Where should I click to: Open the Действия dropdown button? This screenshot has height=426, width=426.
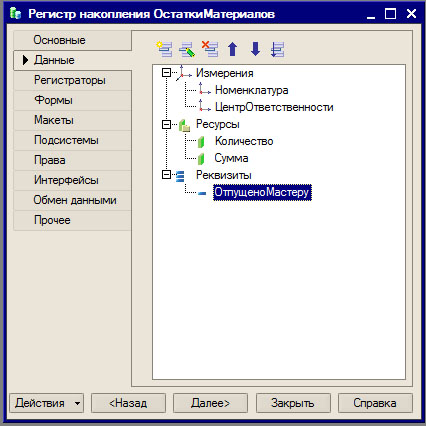point(47,403)
